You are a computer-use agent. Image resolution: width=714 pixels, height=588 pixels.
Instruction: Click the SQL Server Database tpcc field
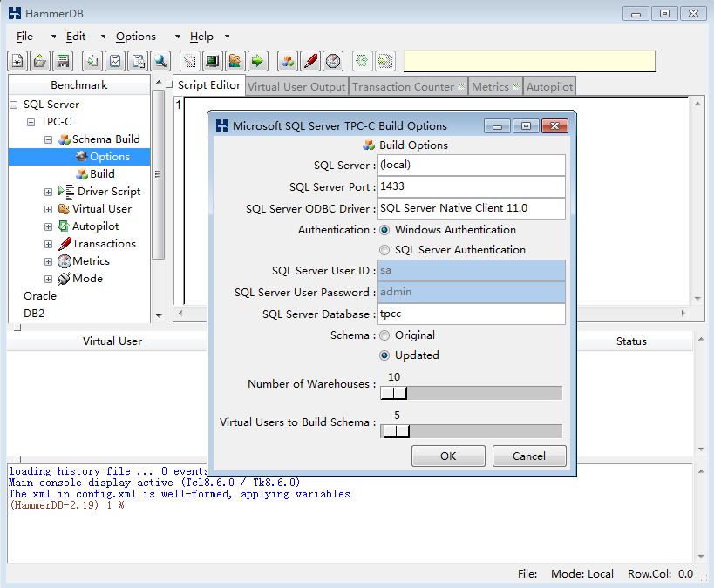point(472,314)
